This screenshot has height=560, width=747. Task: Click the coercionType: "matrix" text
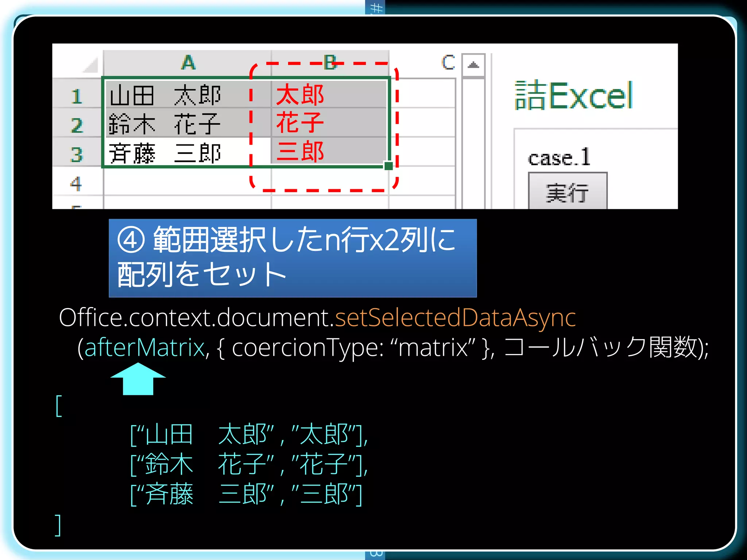click(354, 348)
